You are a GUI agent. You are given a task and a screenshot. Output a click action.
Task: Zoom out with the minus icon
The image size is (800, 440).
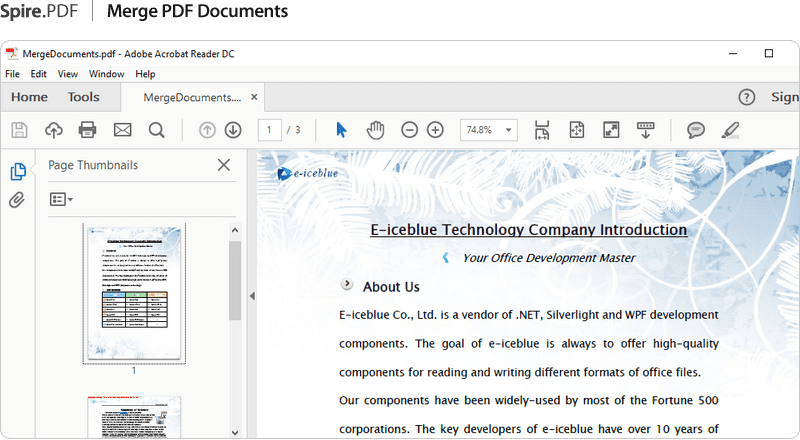[x=409, y=130]
